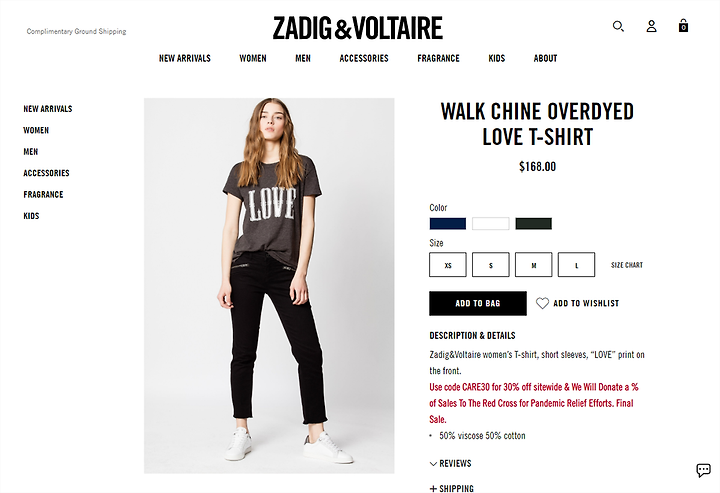Open the Accessories top navigation menu
This screenshot has height=493, width=720.
[364, 58]
